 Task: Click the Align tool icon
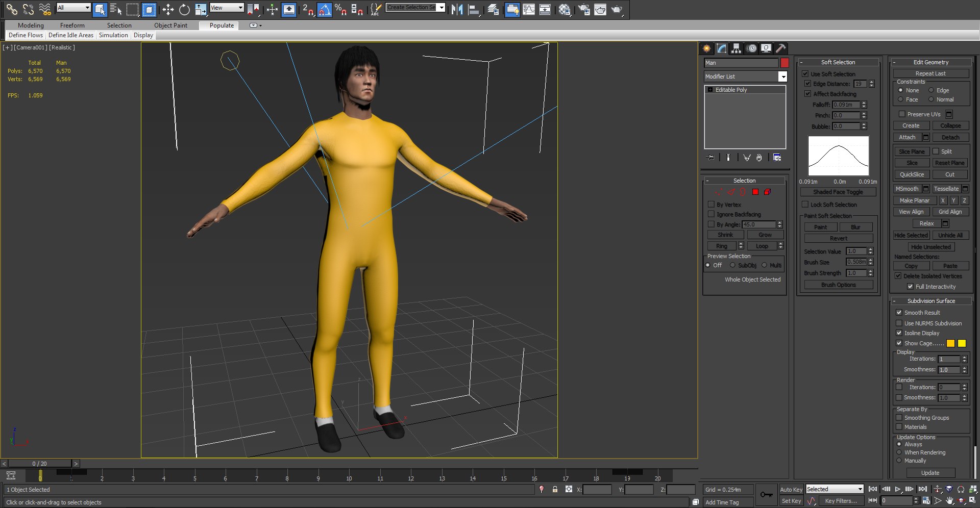tap(474, 9)
